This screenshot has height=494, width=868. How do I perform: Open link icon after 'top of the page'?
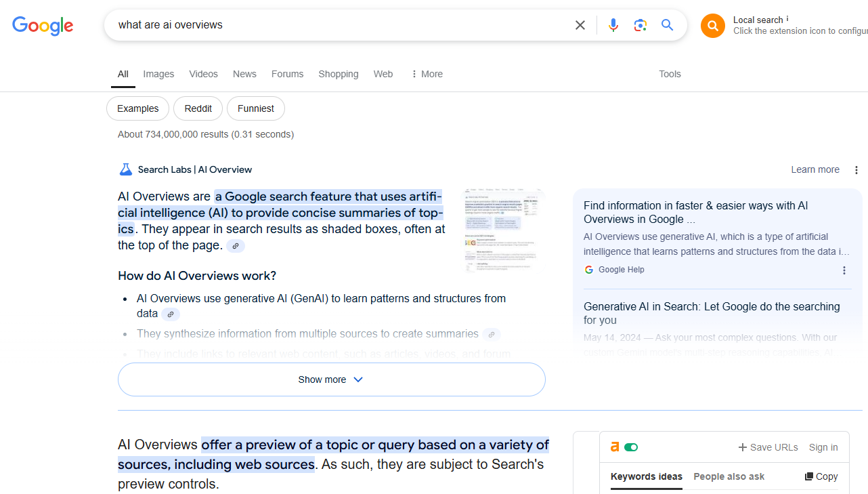(236, 246)
